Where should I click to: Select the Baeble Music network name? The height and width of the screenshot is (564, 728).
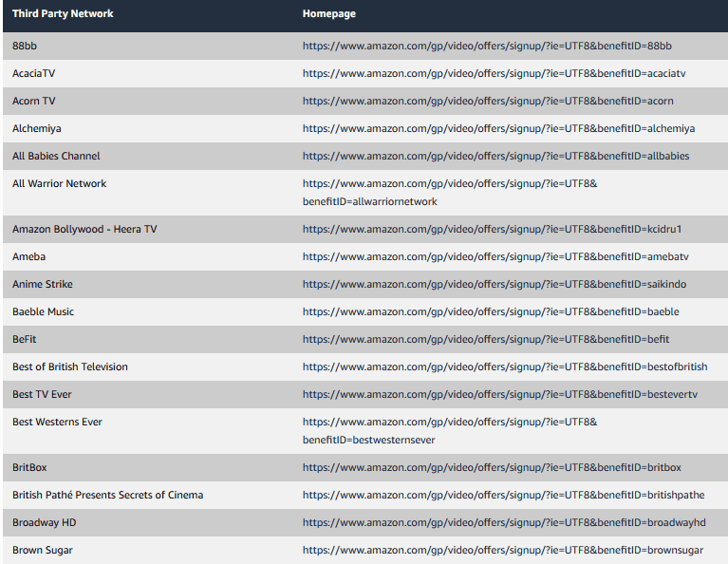[x=43, y=311]
